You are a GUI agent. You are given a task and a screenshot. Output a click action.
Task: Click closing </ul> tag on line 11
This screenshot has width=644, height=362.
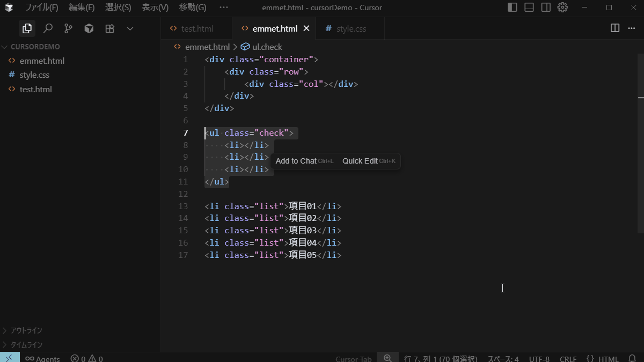click(217, 181)
